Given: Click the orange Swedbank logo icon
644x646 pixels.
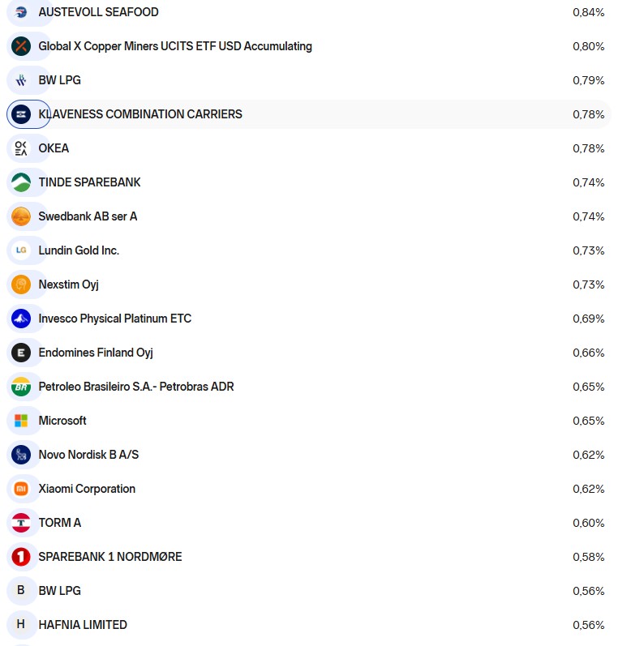Looking at the screenshot, I should pos(21,216).
